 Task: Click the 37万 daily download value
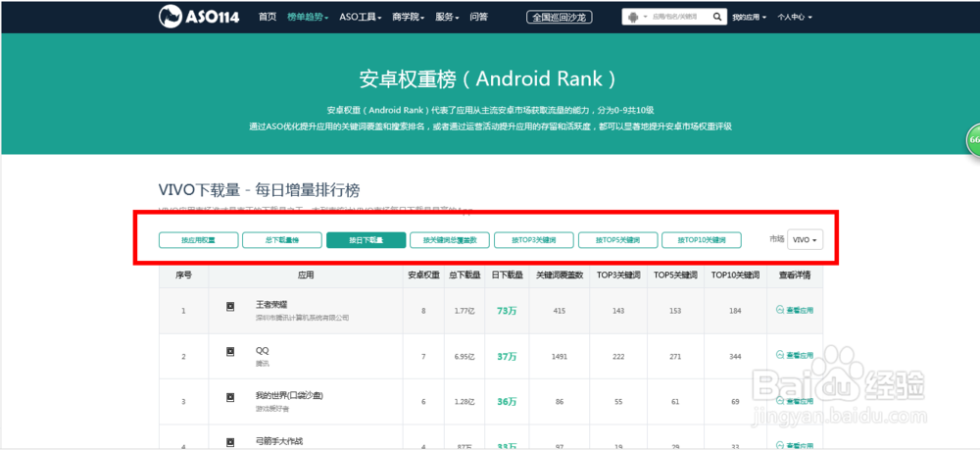pos(507,356)
